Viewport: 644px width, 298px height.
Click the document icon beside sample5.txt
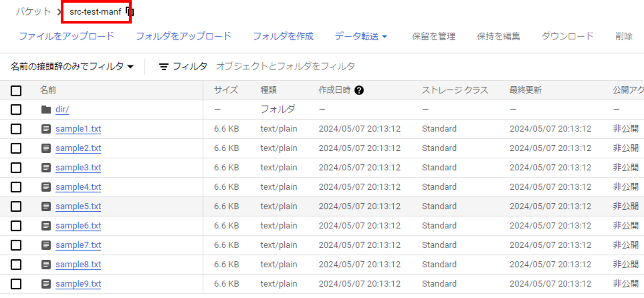(x=46, y=206)
